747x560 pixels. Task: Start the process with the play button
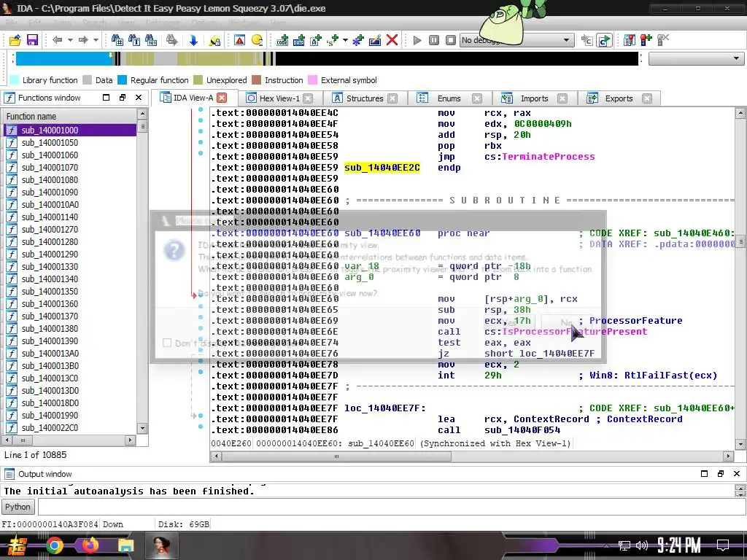417,40
